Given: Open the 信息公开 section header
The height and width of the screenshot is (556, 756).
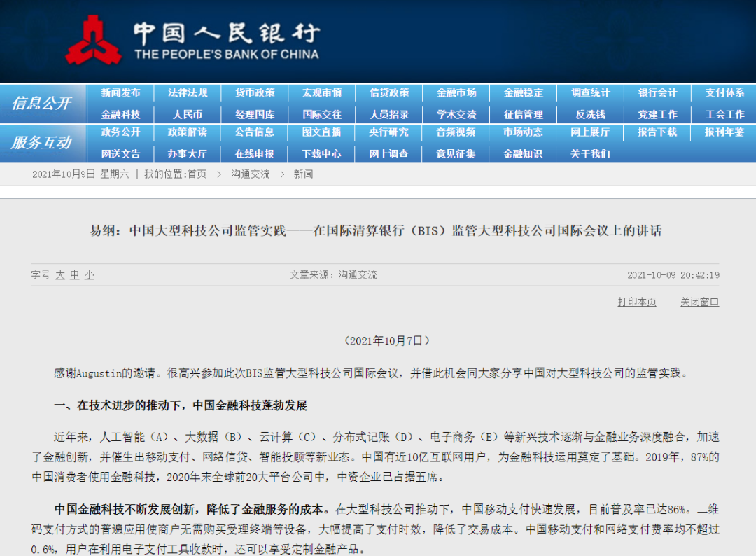Looking at the screenshot, I should [x=42, y=103].
